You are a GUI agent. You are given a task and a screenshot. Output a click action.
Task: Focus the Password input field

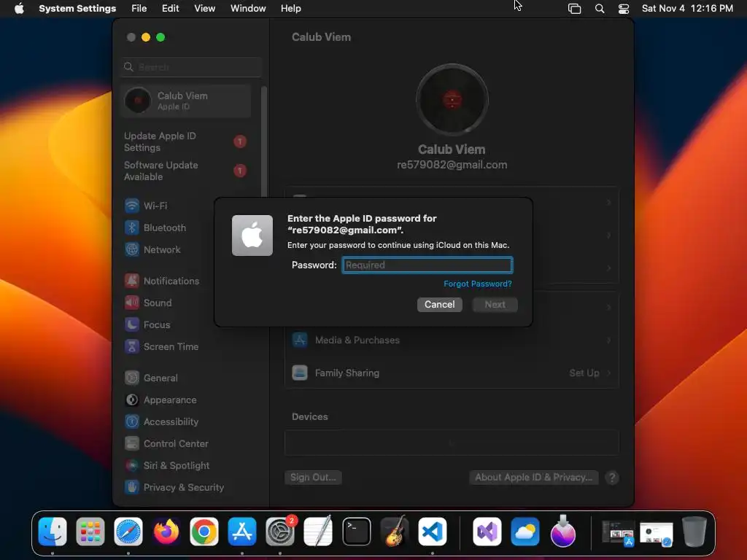pos(427,265)
